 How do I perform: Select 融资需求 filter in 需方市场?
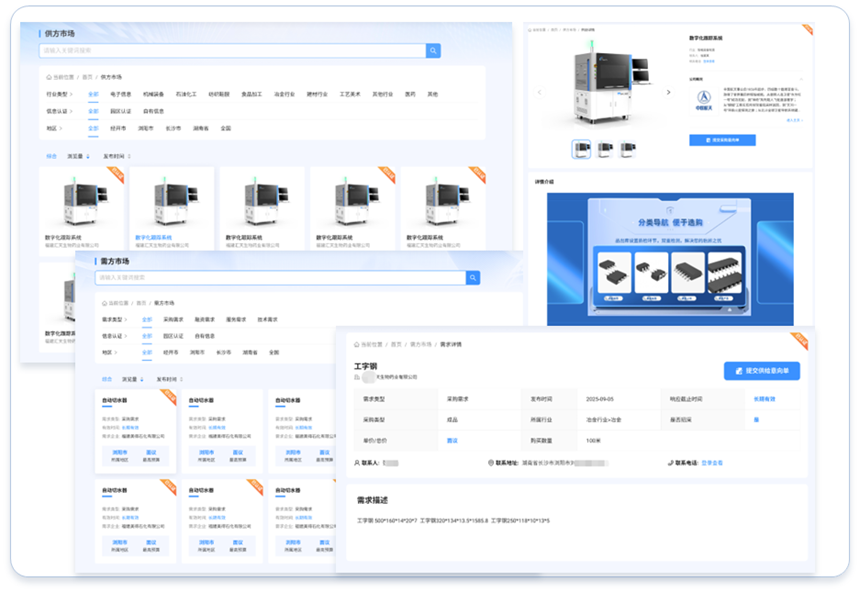pos(205,319)
